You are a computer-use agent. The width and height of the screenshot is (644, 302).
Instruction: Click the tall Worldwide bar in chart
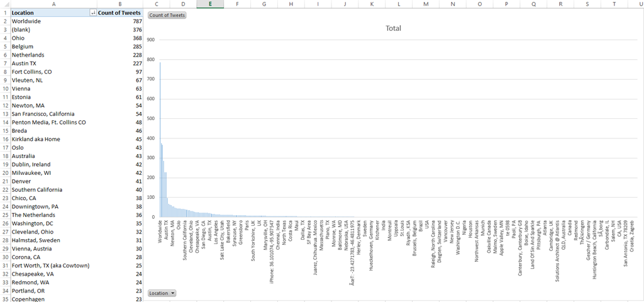(160, 138)
